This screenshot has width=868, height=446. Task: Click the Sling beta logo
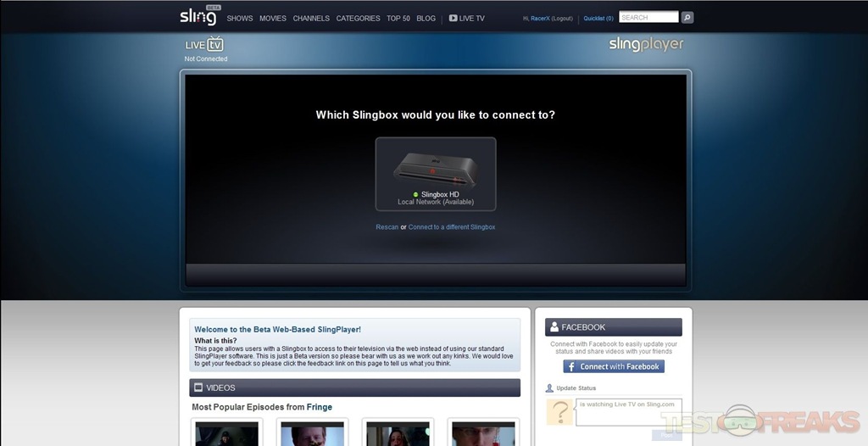(198, 16)
